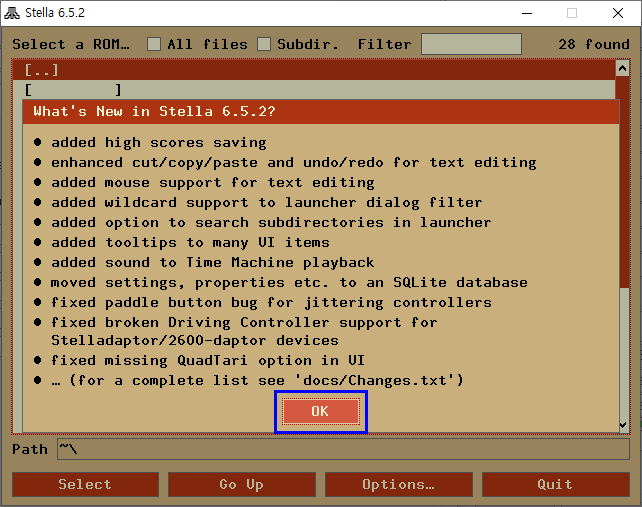The height and width of the screenshot is (507, 642).
Task: Click the ROM list scroll up arrow
Action: (622, 68)
